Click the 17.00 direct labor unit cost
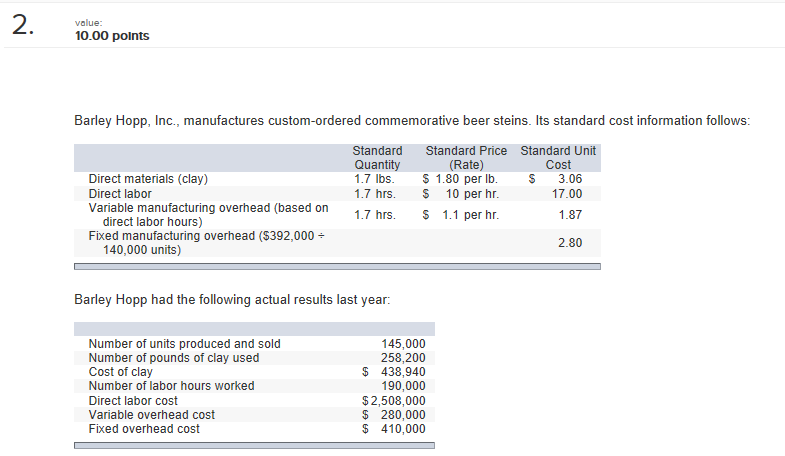The height and width of the screenshot is (456, 785). point(567,194)
